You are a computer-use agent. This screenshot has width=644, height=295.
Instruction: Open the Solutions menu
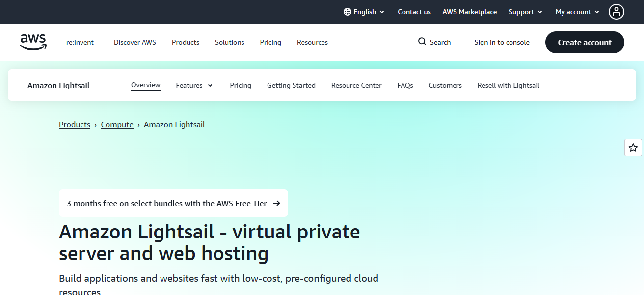pyautogui.click(x=229, y=42)
